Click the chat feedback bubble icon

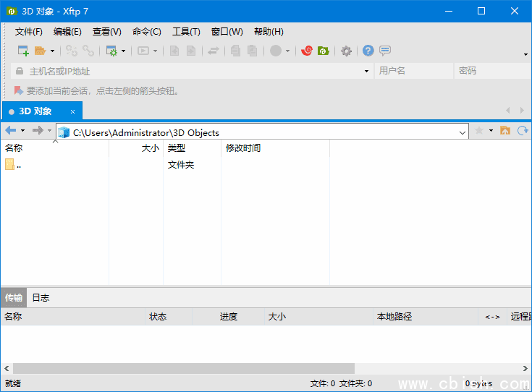click(x=385, y=51)
